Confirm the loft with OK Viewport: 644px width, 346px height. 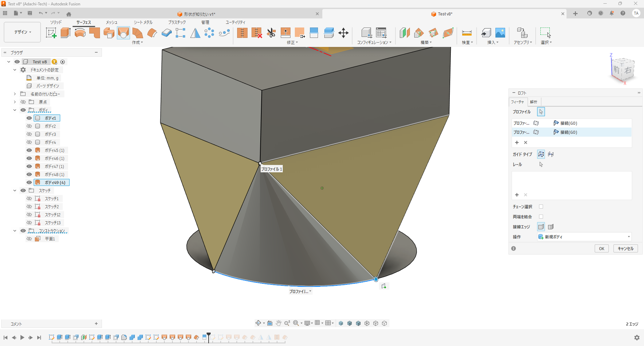602,248
